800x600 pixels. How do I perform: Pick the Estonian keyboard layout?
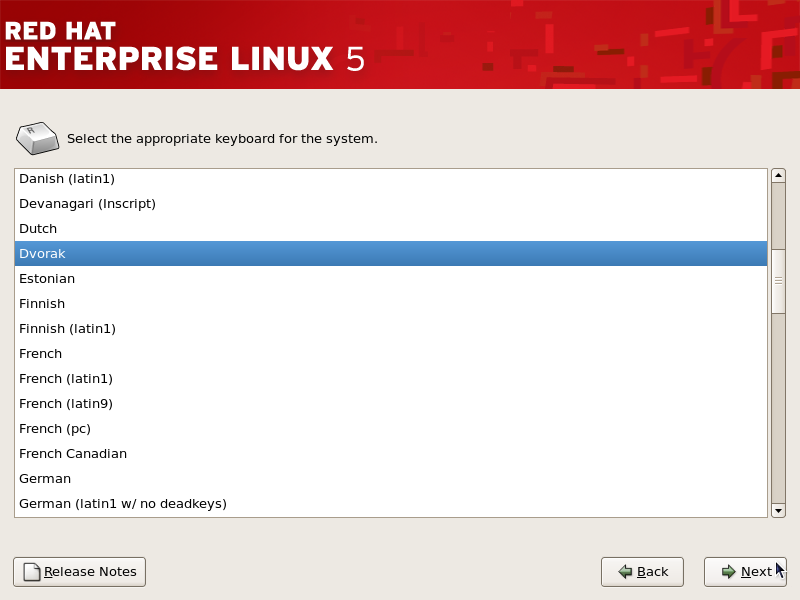coord(391,279)
